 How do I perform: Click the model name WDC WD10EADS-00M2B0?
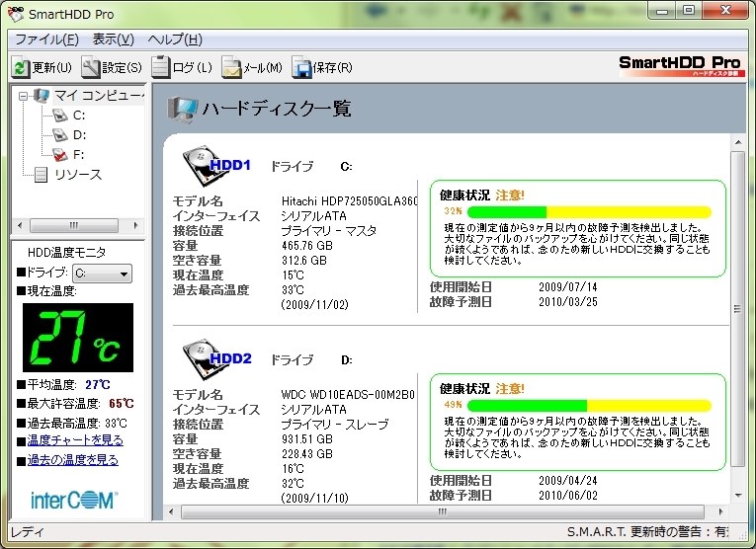(348, 395)
